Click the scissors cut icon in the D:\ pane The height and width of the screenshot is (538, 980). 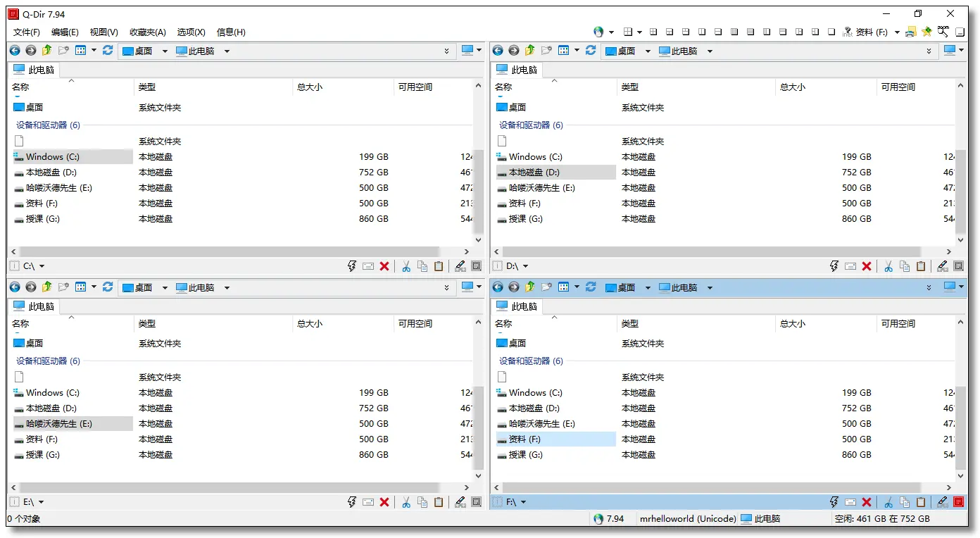[x=888, y=266]
